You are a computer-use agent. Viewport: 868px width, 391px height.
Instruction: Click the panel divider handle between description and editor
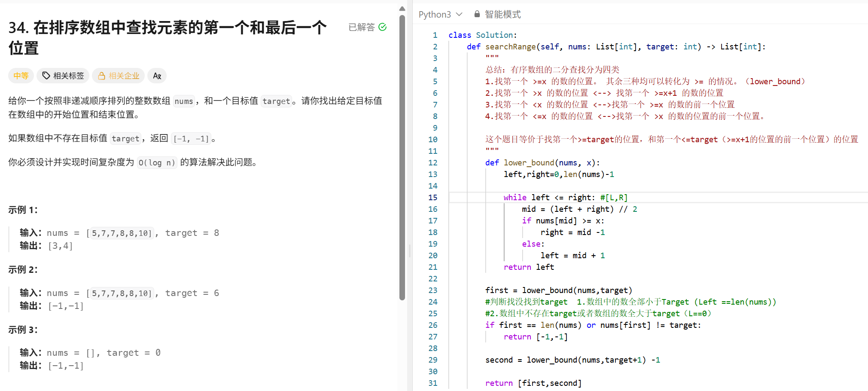(x=410, y=250)
